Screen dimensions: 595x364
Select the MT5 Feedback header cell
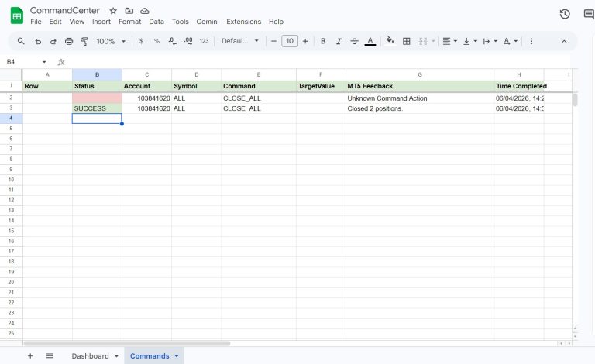point(420,86)
